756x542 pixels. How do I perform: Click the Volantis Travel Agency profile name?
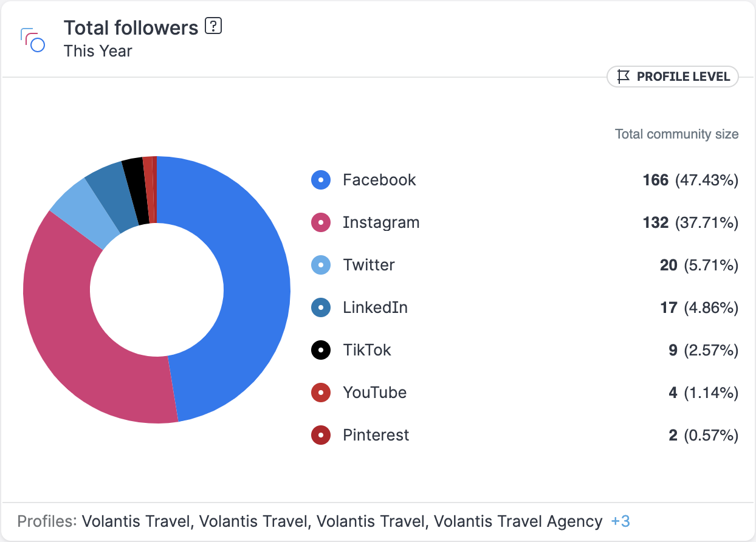tap(518, 521)
